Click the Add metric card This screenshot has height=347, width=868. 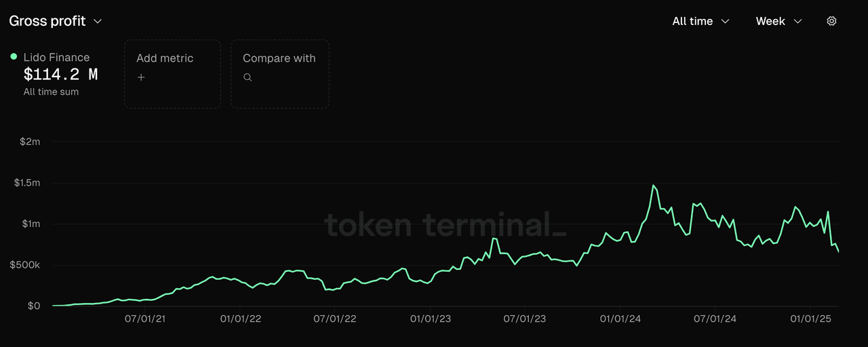(172, 74)
